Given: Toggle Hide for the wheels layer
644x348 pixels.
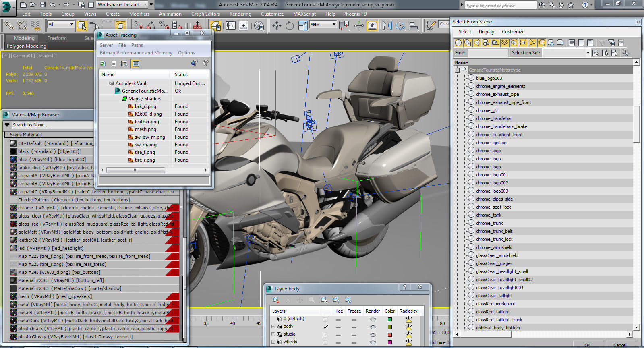Looking at the screenshot, I should [338, 342].
